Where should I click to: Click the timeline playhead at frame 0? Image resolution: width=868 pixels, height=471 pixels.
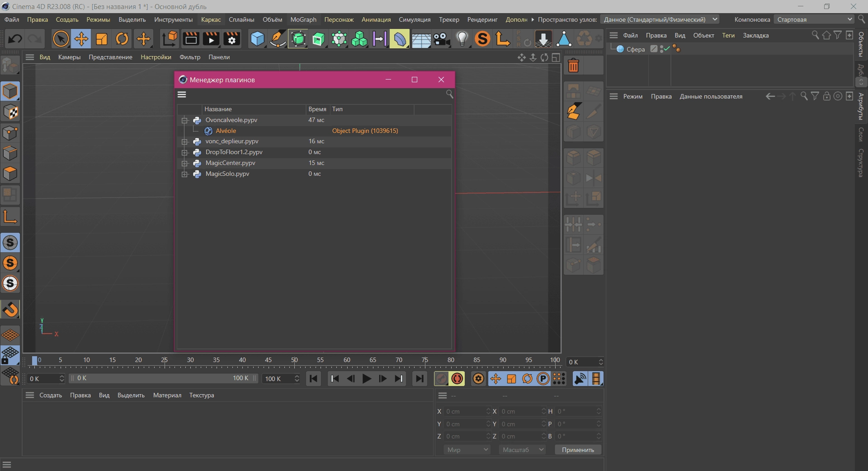point(35,360)
